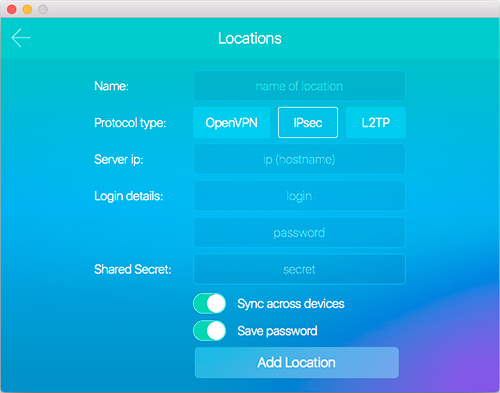Viewport: 500px width, 393px height.
Task: Click the Save password label text
Action: tap(277, 331)
